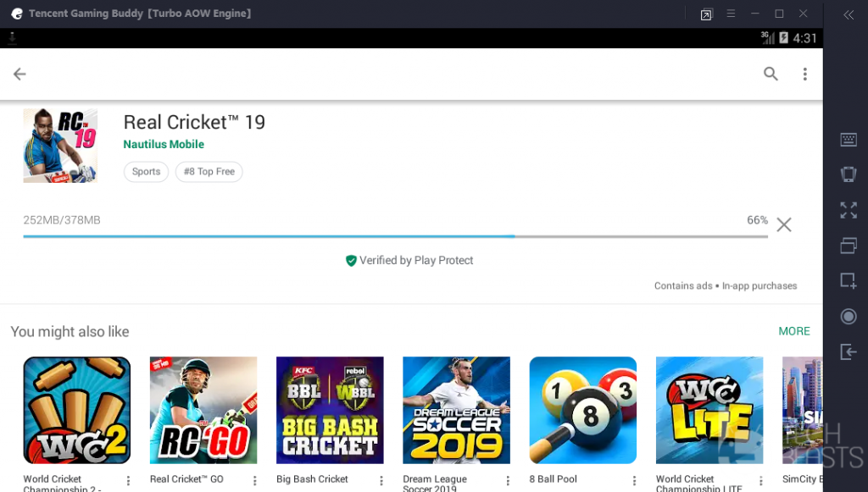Click the 4:31 clock in status bar
Image resolution: width=868 pixels, height=492 pixels.
[x=805, y=38]
